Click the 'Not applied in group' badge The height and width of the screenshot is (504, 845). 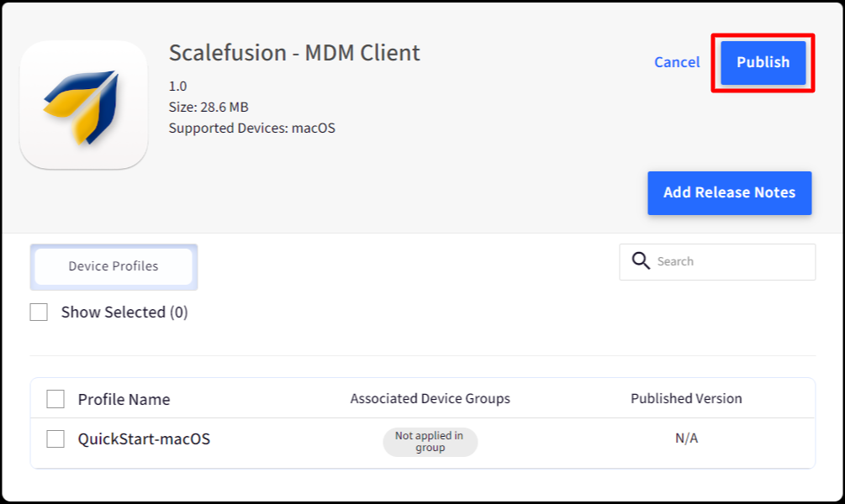[x=430, y=442]
